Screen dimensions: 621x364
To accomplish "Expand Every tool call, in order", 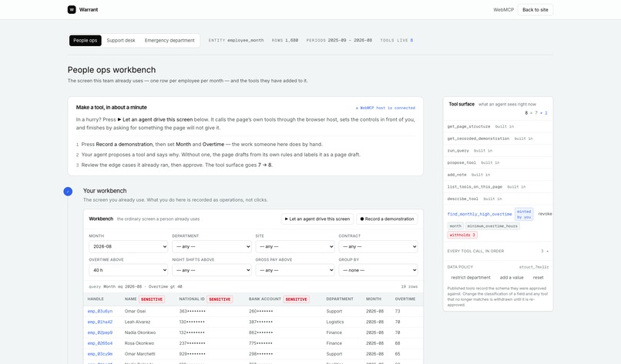I will (x=498, y=251).
